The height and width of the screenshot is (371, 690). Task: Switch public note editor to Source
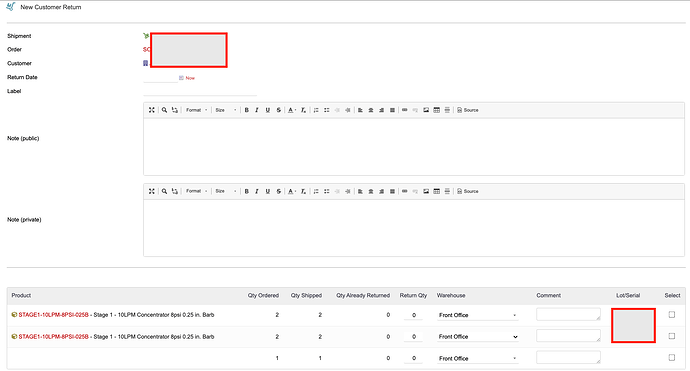tap(468, 110)
